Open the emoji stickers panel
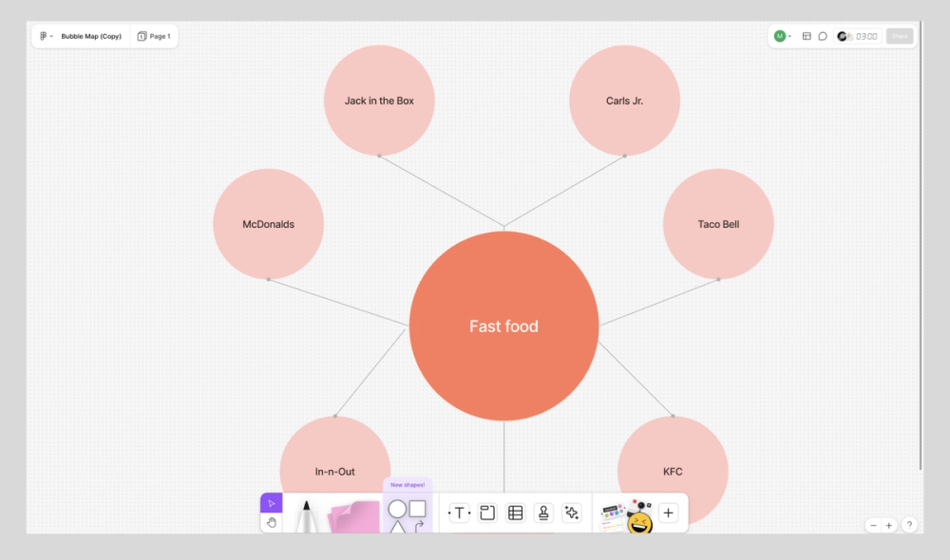 (639, 517)
